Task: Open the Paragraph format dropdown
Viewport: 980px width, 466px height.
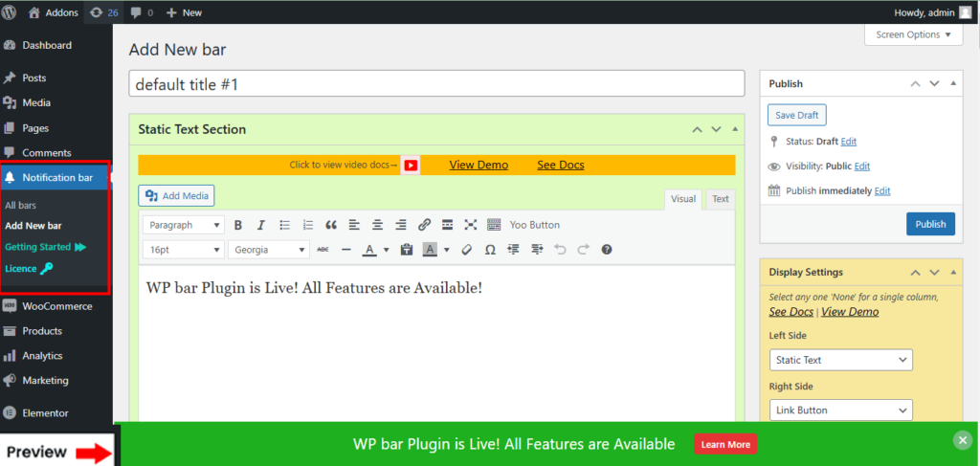Action: coord(184,225)
